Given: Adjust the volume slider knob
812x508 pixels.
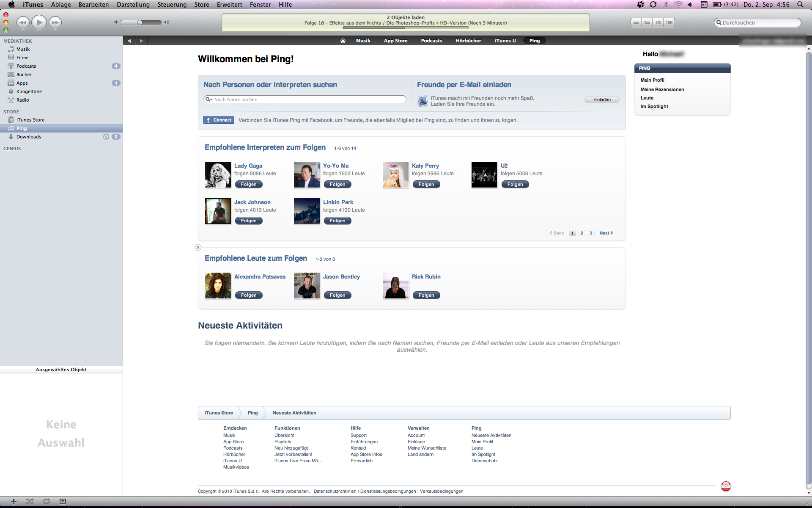Looking at the screenshot, I should point(140,22).
